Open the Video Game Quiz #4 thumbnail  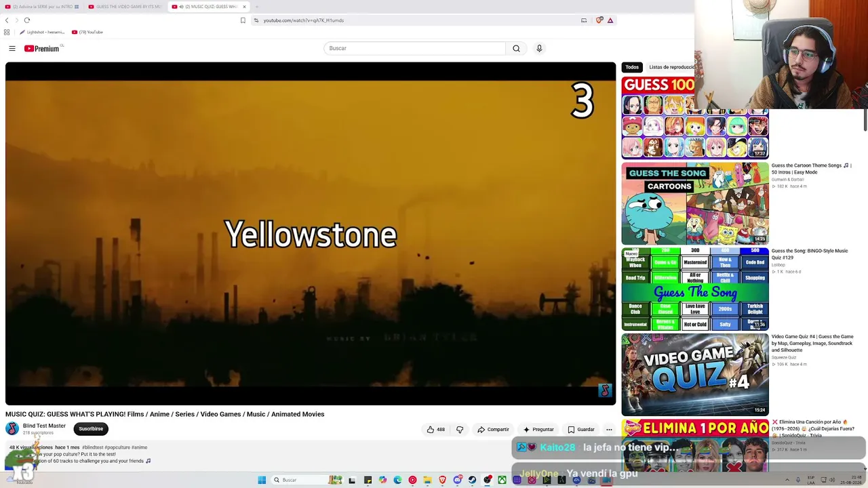coord(695,374)
